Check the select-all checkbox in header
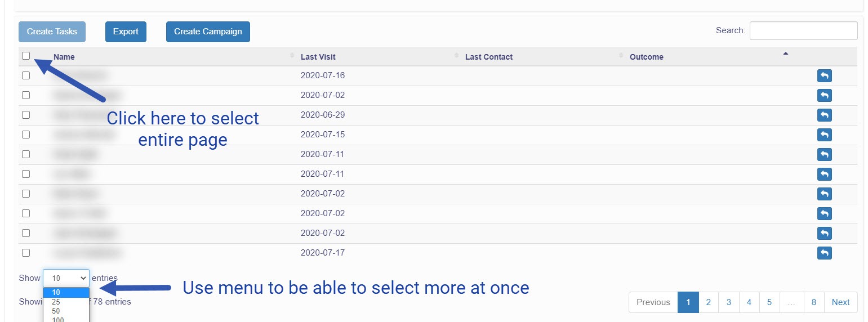 coord(26,56)
